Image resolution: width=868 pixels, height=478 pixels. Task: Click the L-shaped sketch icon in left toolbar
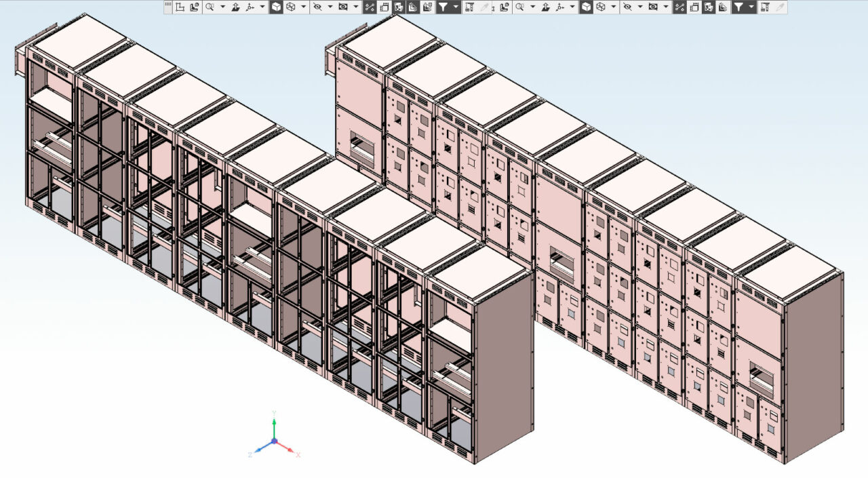click(x=180, y=7)
